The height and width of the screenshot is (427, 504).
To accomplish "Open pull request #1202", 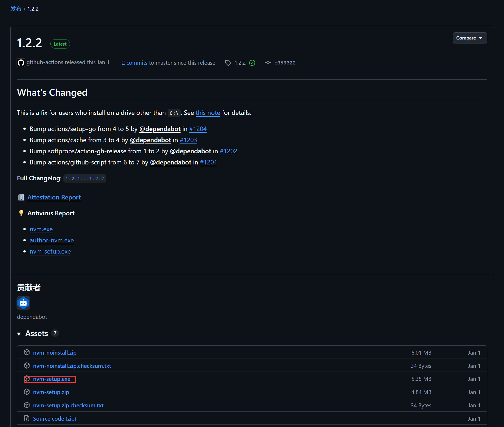I will click(228, 151).
